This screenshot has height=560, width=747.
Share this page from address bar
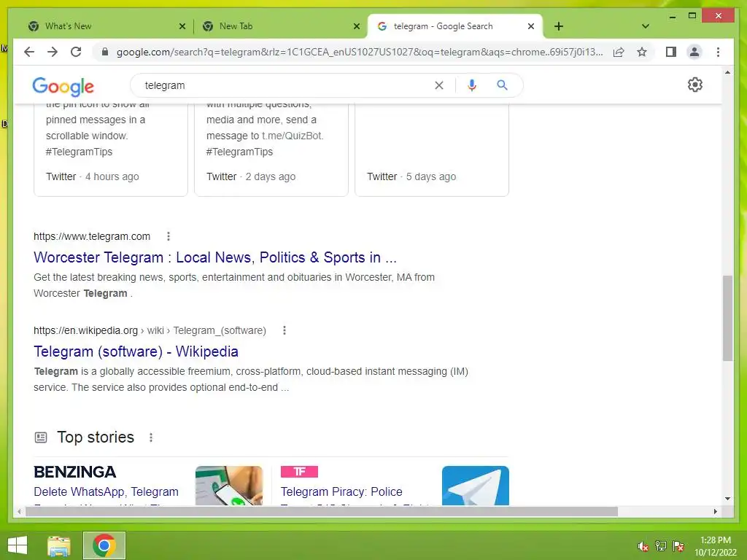619,52
